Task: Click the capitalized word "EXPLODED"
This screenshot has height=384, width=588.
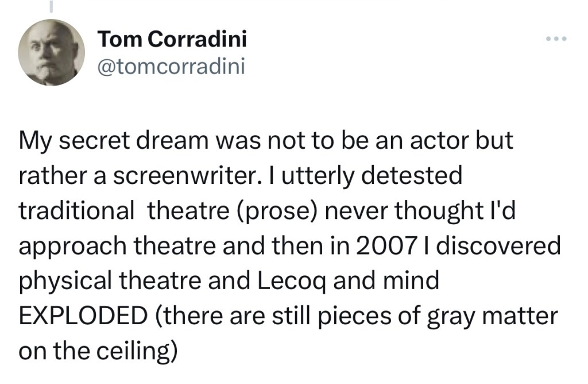Action: click(x=82, y=317)
